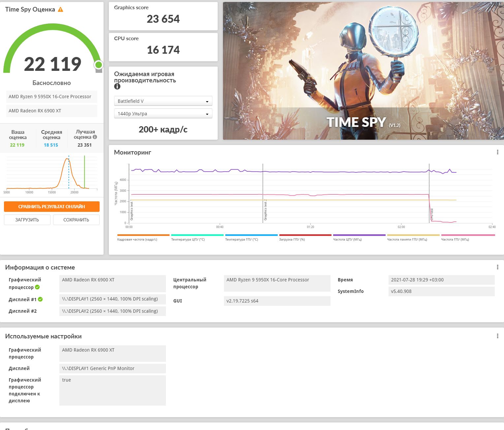Click the TIME SPY benchmark artwork
504x430 pixels.
click(363, 71)
